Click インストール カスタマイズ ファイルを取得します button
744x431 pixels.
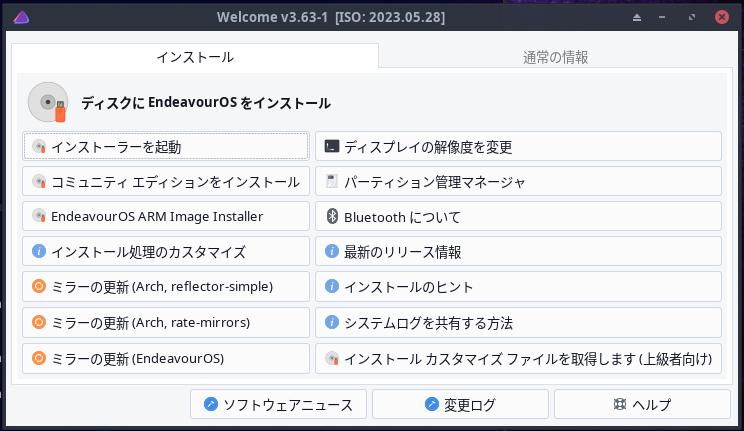pyautogui.click(x=518, y=358)
